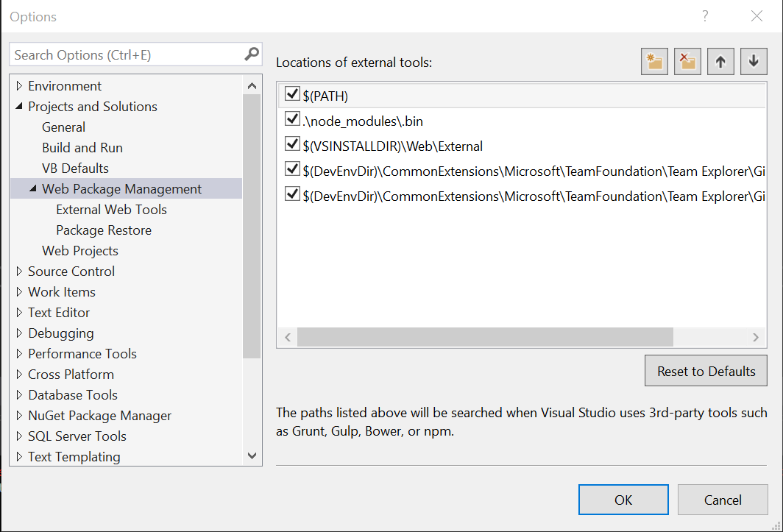Toggle the second $(DevEnvDir) Team Explorer checkbox
The height and width of the screenshot is (532, 783).
pos(292,194)
